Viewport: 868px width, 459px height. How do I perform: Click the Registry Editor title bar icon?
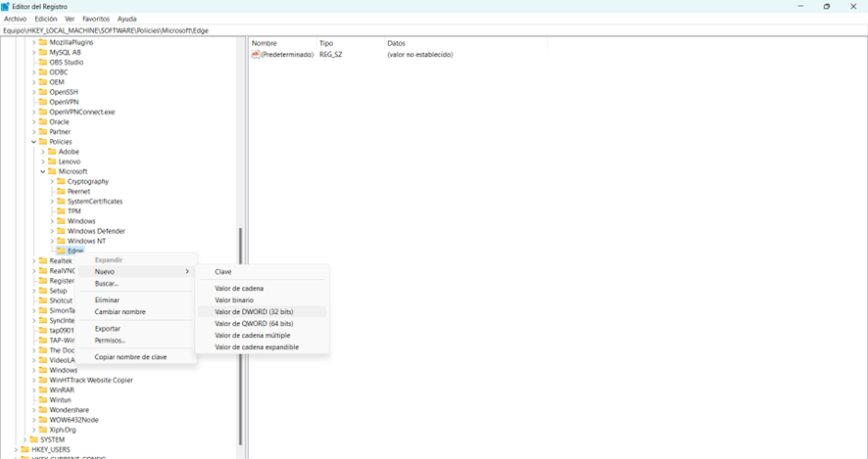6,7
